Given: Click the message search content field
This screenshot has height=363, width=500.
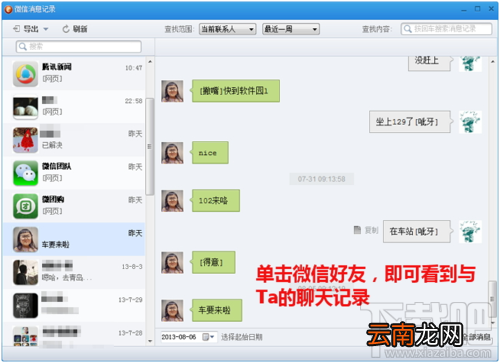Looking at the screenshot, I should [446, 29].
